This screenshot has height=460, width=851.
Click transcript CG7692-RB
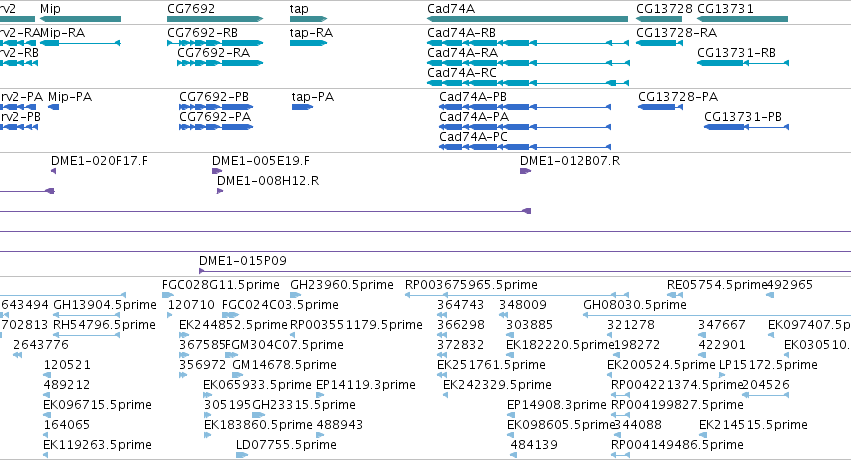point(215,43)
